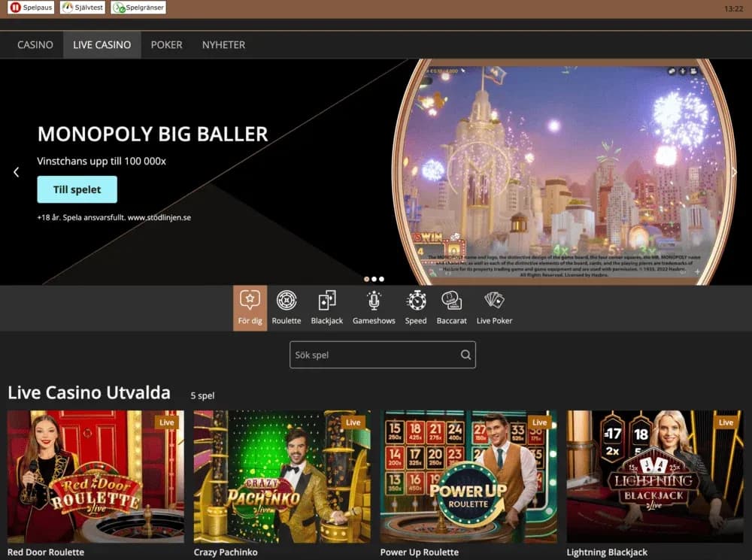Open the stödlinjen.se link
Image resolution: width=752 pixels, height=560 pixels.
click(x=160, y=216)
